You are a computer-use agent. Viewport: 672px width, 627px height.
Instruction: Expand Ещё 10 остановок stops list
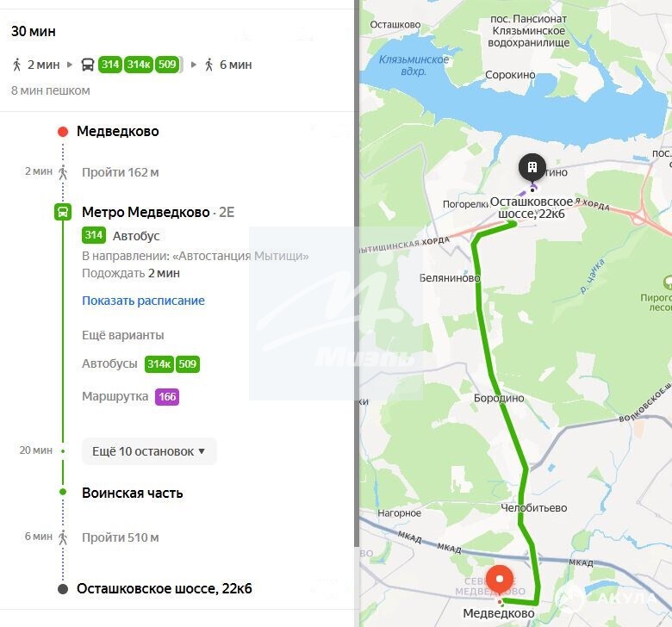[x=149, y=451]
